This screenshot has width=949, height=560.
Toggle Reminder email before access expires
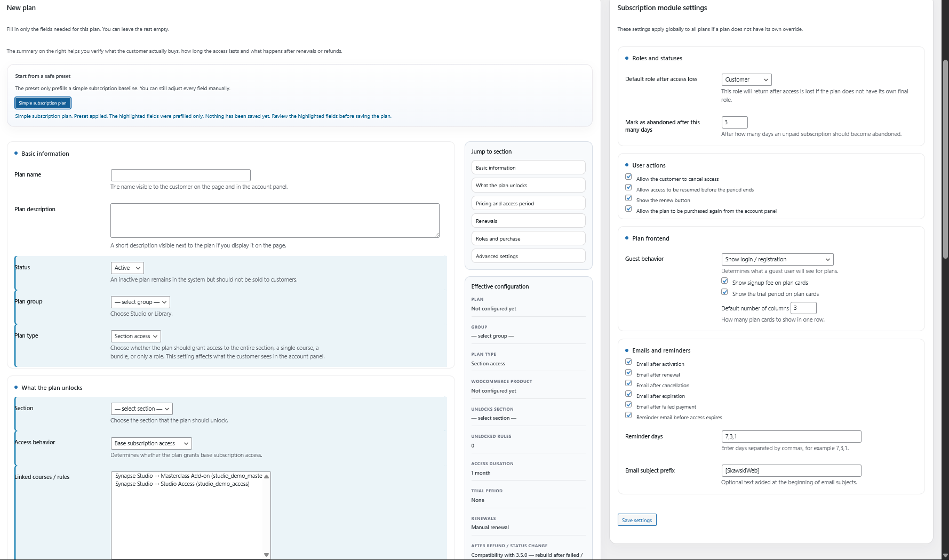click(628, 415)
